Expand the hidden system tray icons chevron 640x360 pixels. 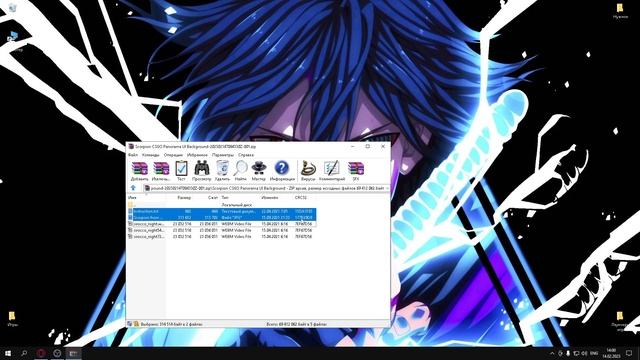(x=552, y=353)
